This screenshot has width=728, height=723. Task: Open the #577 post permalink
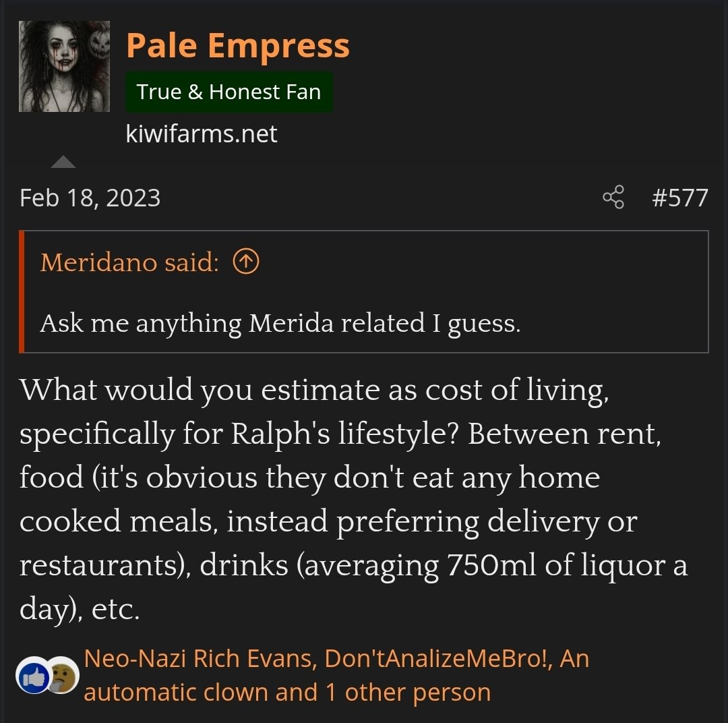click(680, 198)
